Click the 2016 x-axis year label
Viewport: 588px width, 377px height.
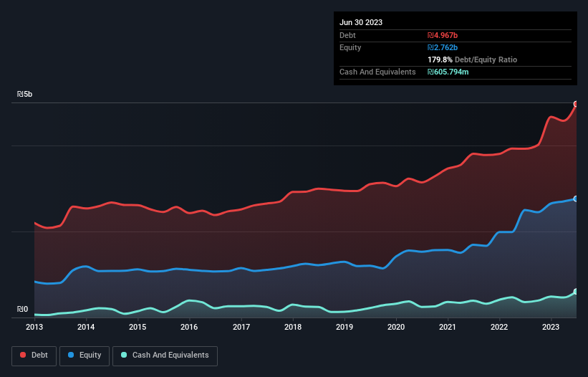pos(189,328)
